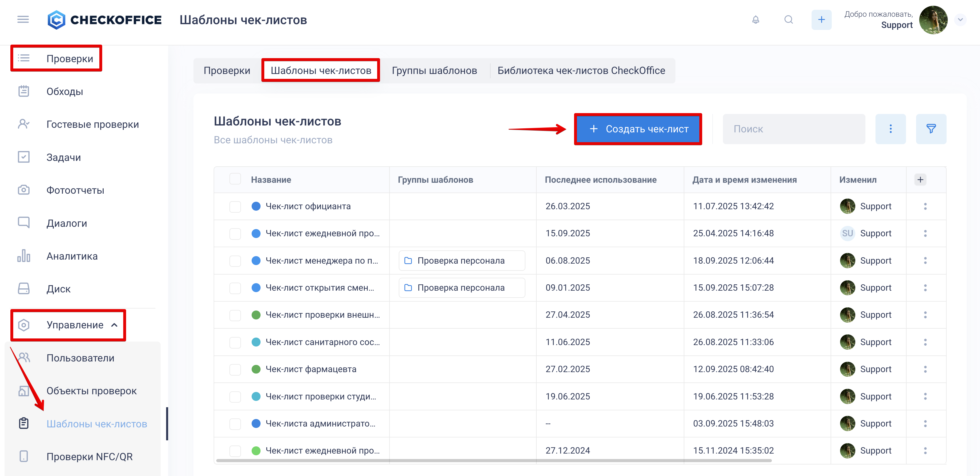This screenshot has width=980, height=476.
Task: Open Проверка персонала group tag
Action: tap(461, 261)
